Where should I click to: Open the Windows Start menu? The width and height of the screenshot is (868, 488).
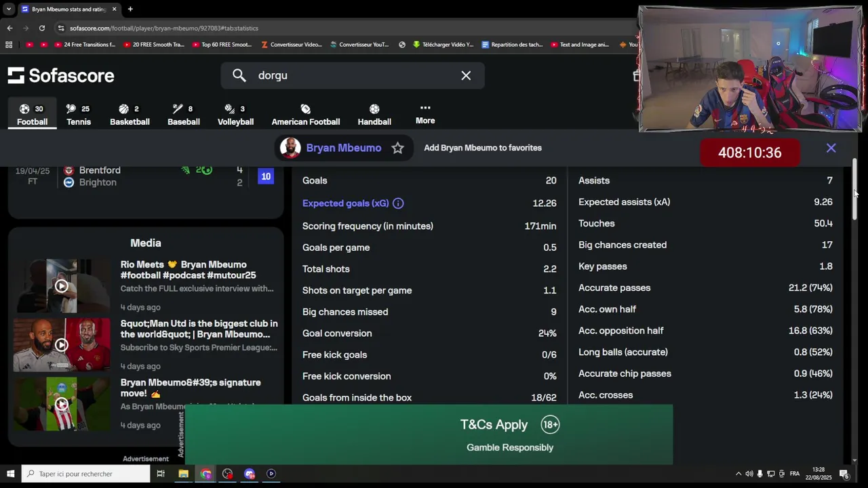10,474
